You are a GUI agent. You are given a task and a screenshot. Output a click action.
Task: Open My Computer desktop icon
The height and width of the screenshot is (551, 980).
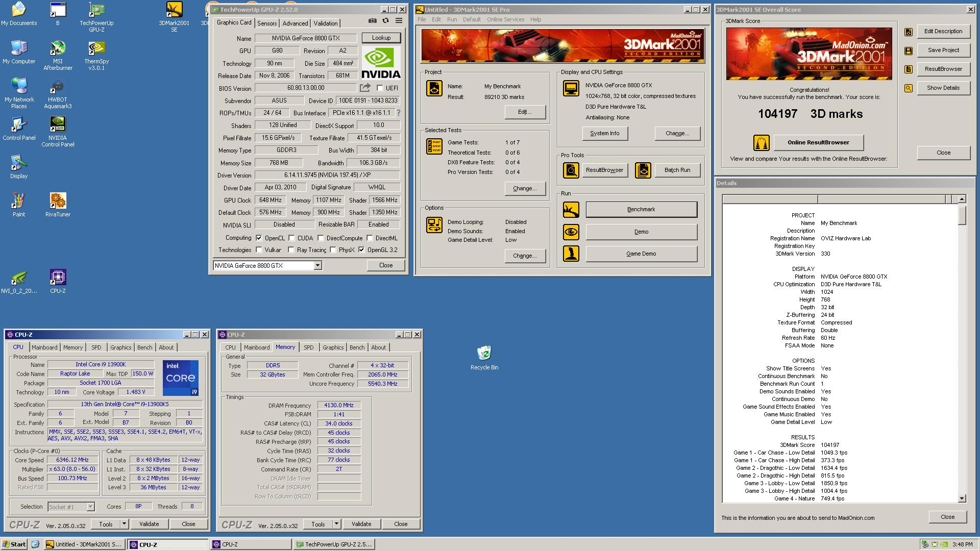[19, 52]
